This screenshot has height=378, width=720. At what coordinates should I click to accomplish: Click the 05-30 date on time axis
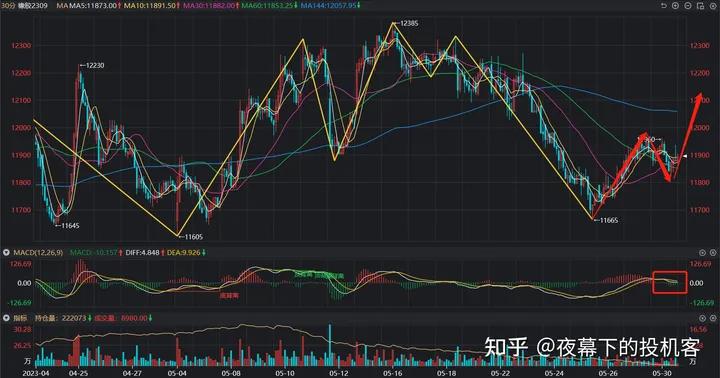662,373
